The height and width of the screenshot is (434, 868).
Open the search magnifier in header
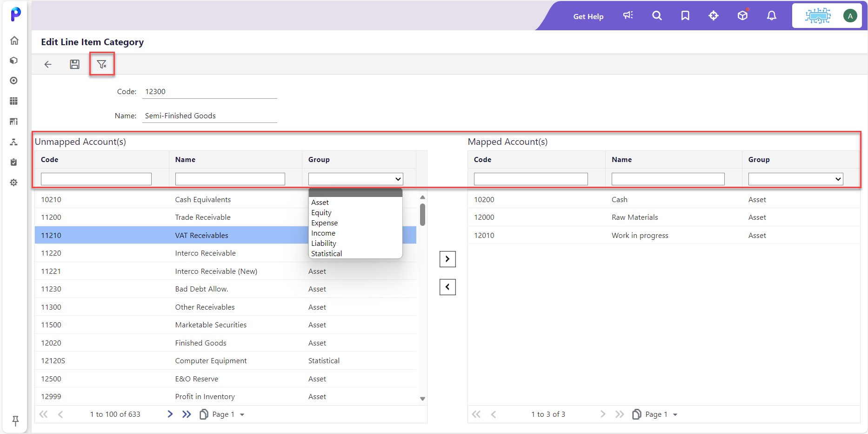click(657, 15)
